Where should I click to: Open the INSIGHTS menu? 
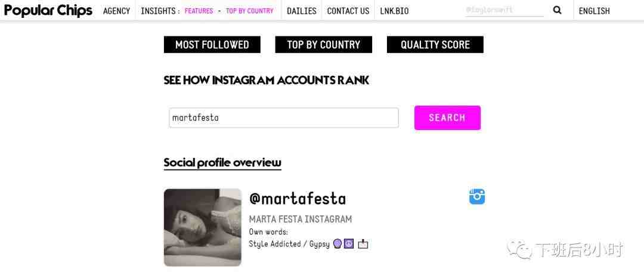pos(158,11)
